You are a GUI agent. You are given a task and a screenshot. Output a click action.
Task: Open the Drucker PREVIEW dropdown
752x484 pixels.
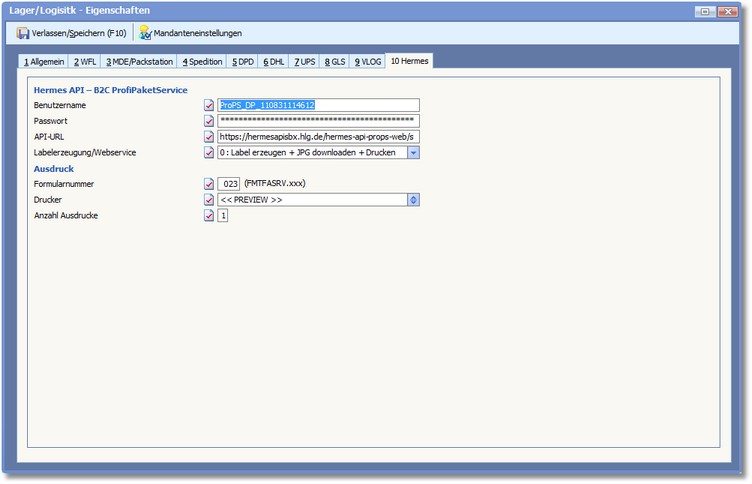tap(413, 200)
